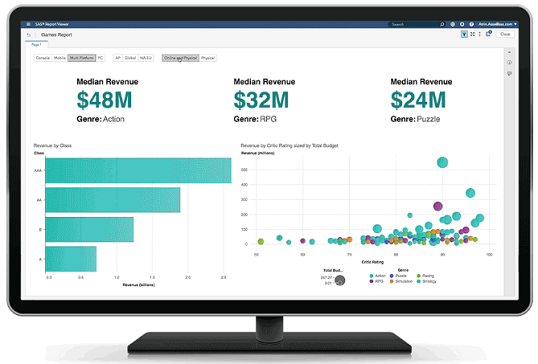Select the Online and Physical filter
The height and width of the screenshot is (364, 538).
pyautogui.click(x=180, y=58)
